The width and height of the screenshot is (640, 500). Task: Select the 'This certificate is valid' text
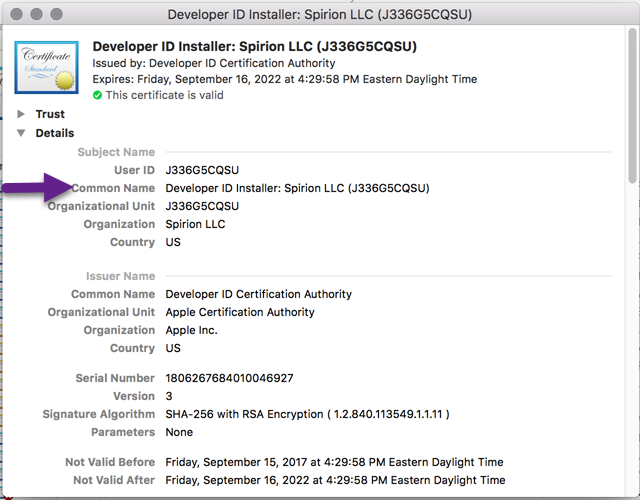164,95
